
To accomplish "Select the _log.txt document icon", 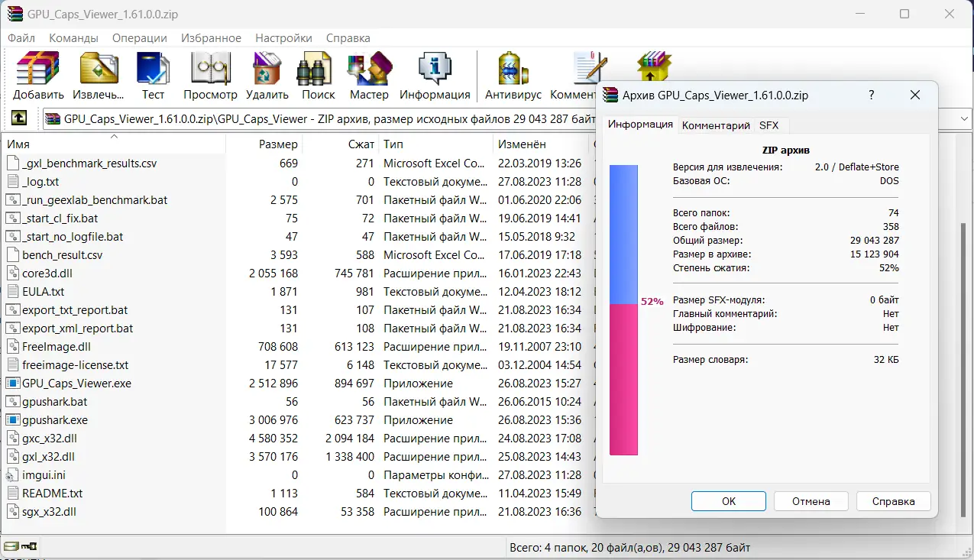I will (12, 181).
